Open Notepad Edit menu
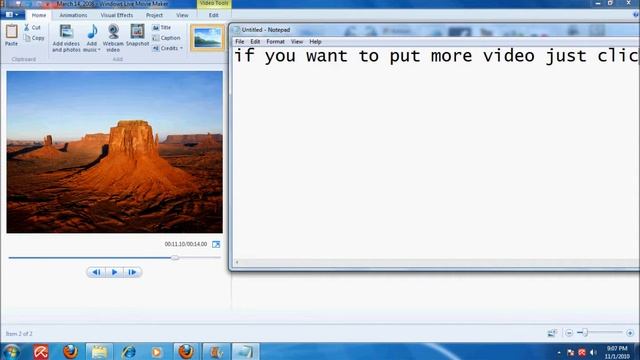 (255, 42)
